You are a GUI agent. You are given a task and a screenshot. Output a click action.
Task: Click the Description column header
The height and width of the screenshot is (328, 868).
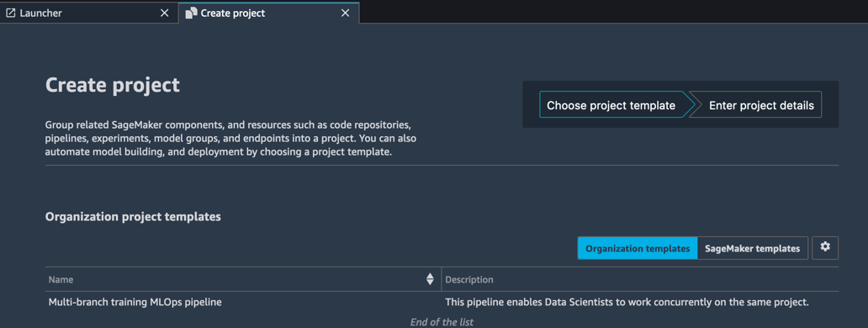[x=468, y=280]
